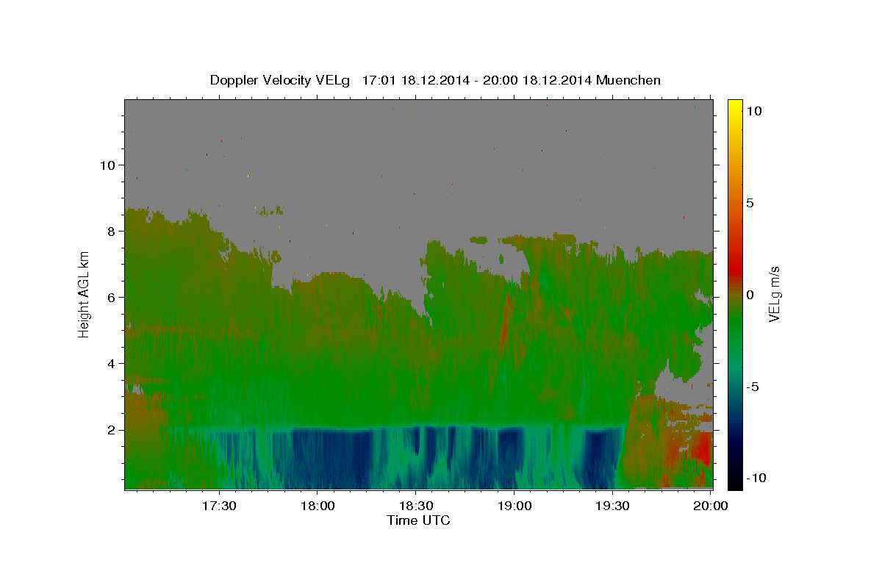The width and height of the screenshot is (882, 588).
Task: Click the red velocity patch near 20:00
Action: click(700, 448)
